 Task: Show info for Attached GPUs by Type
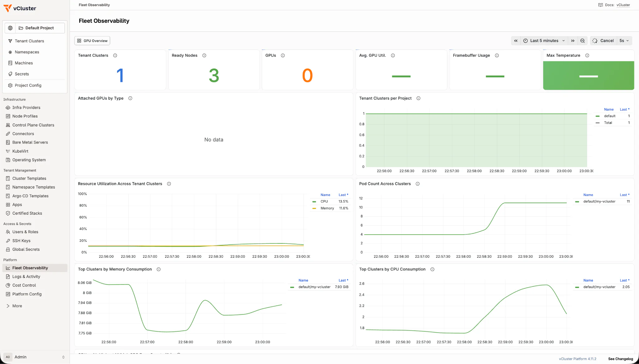click(x=130, y=98)
